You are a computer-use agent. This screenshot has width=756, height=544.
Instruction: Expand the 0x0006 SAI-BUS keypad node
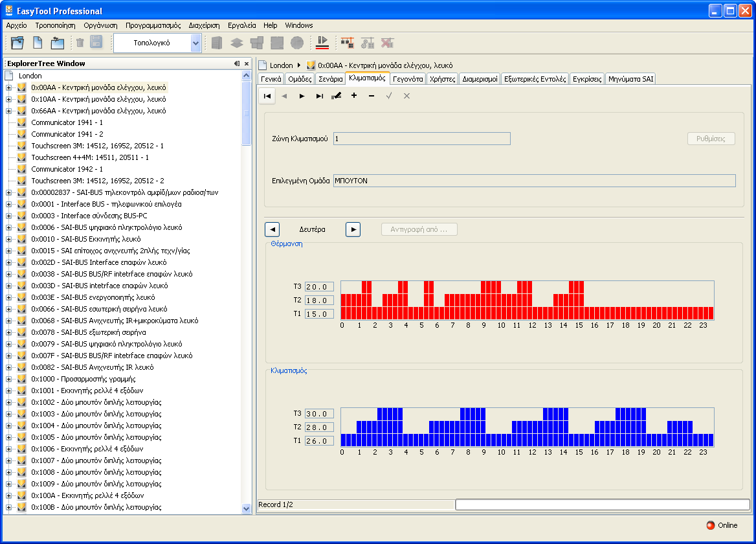pyautogui.click(x=8, y=227)
